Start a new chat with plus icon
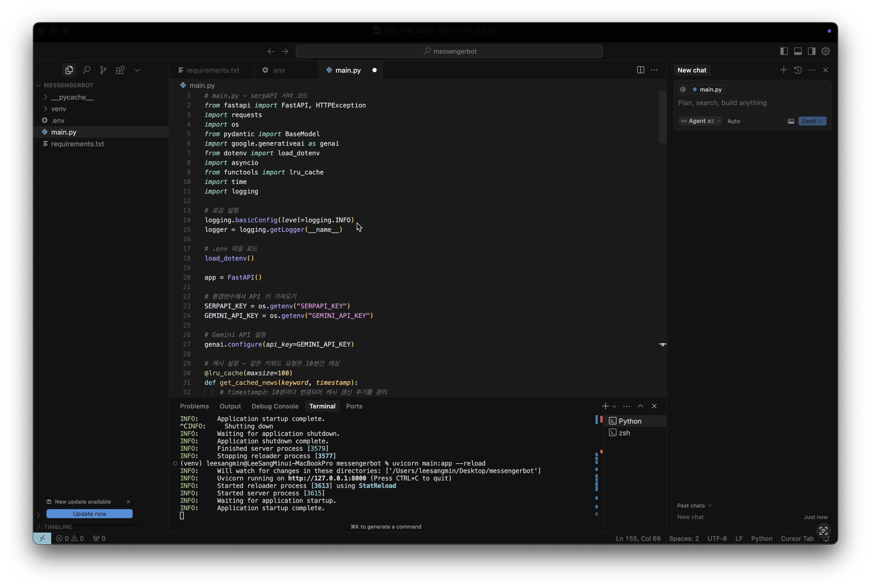Image resolution: width=871 pixels, height=588 pixels. [783, 70]
